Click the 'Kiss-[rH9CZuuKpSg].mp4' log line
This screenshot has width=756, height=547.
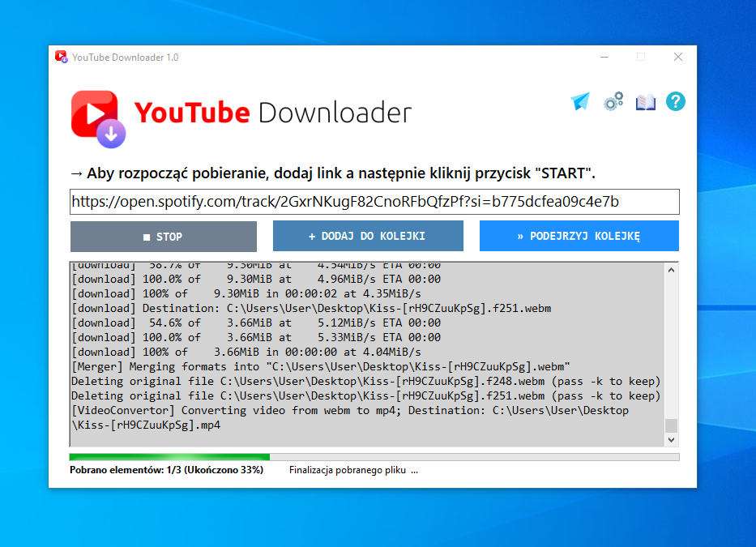(146, 425)
